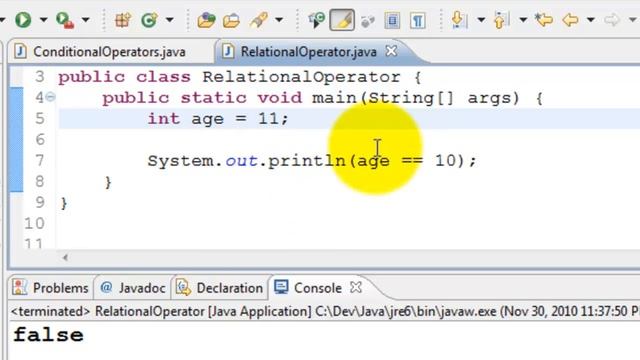
Task: Click the grayed Forward navigation arrow
Action: (x=611, y=20)
